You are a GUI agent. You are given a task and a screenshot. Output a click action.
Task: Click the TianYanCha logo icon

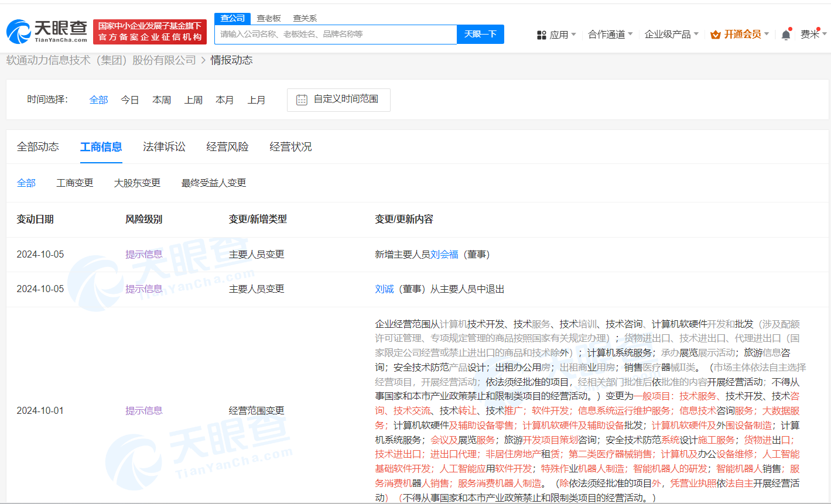point(19,32)
